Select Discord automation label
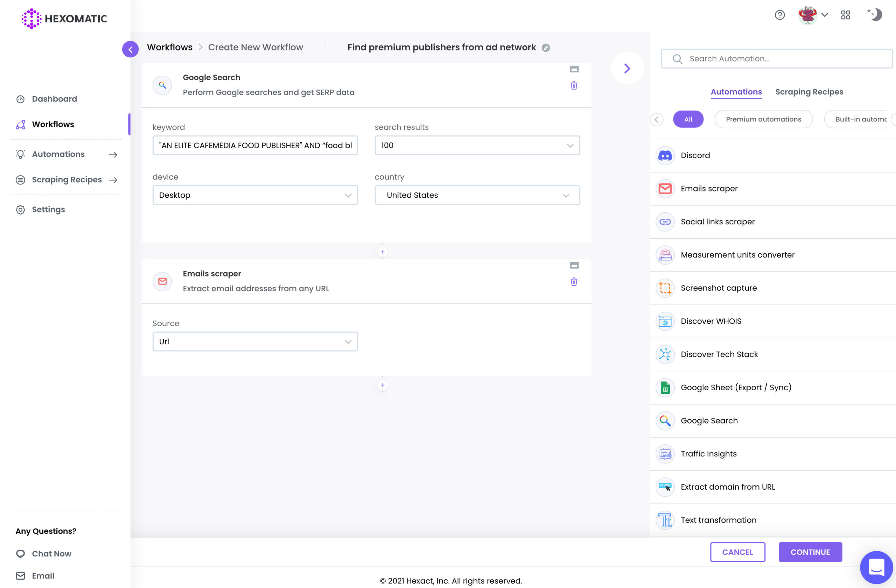Screen dimensions: 896x588 pos(695,155)
